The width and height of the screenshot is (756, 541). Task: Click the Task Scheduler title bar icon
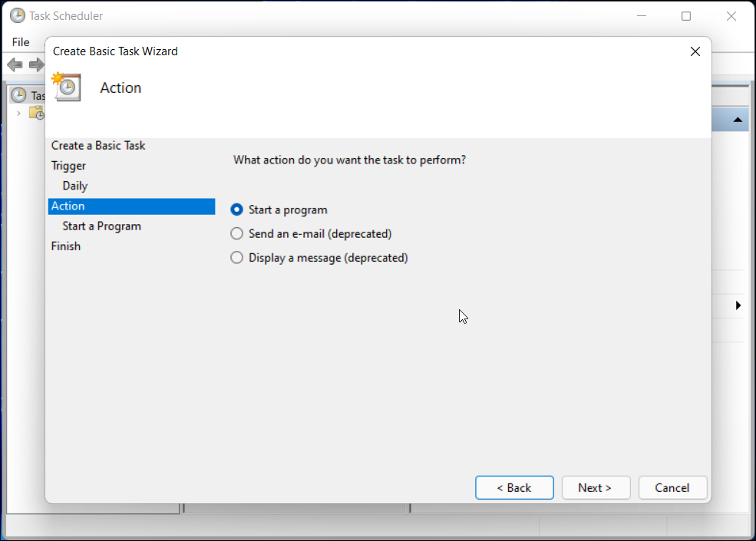[x=17, y=15]
